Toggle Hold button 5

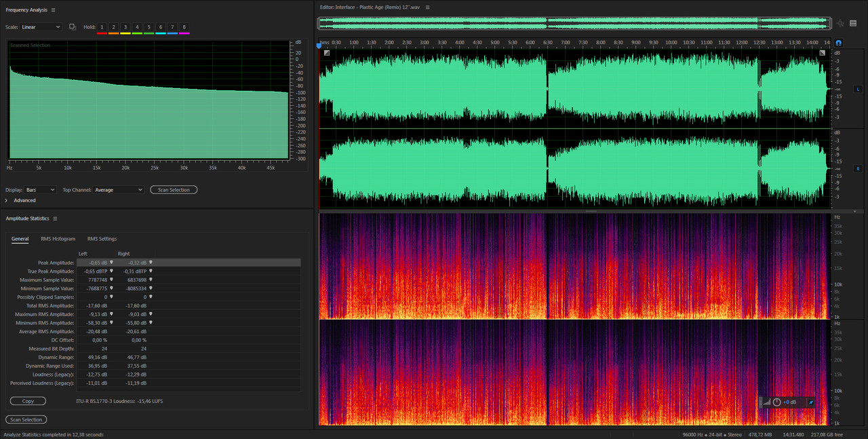point(149,27)
